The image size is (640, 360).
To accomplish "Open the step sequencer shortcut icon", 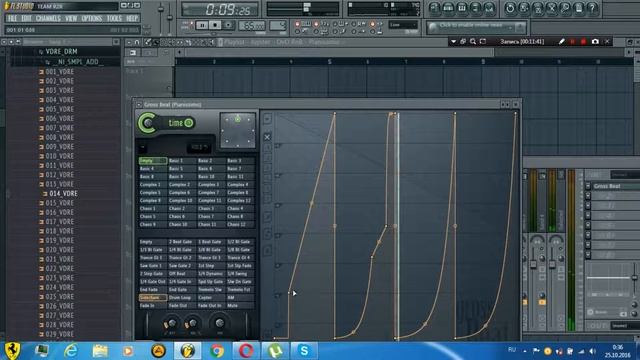I will click(448, 8).
